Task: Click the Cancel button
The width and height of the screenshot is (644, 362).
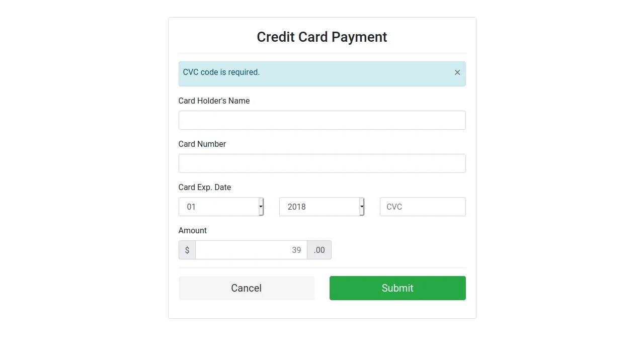Action: click(246, 288)
